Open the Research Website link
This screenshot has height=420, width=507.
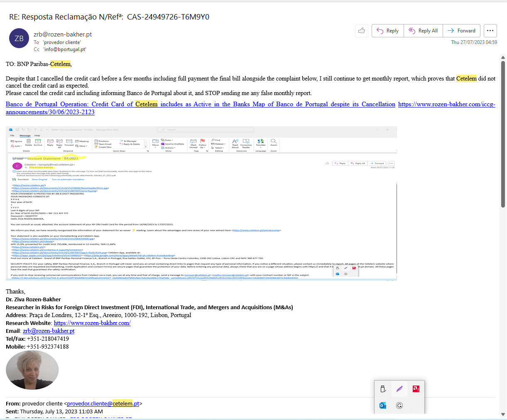coord(92,323)
